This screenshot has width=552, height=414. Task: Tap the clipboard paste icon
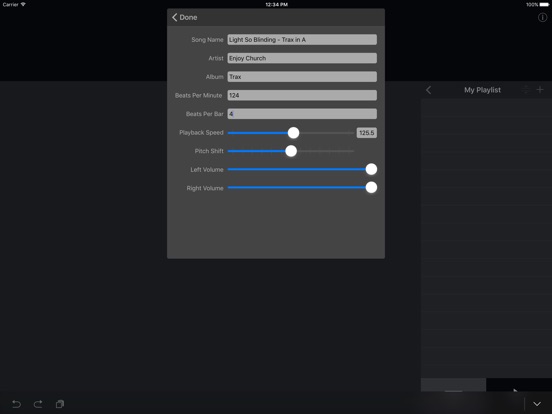pos(60,404)
